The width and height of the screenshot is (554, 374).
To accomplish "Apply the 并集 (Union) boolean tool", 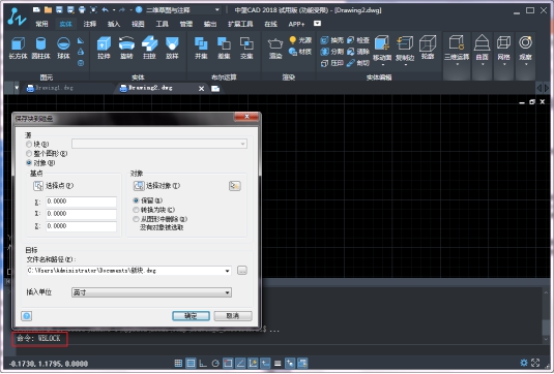I will 201,48.
